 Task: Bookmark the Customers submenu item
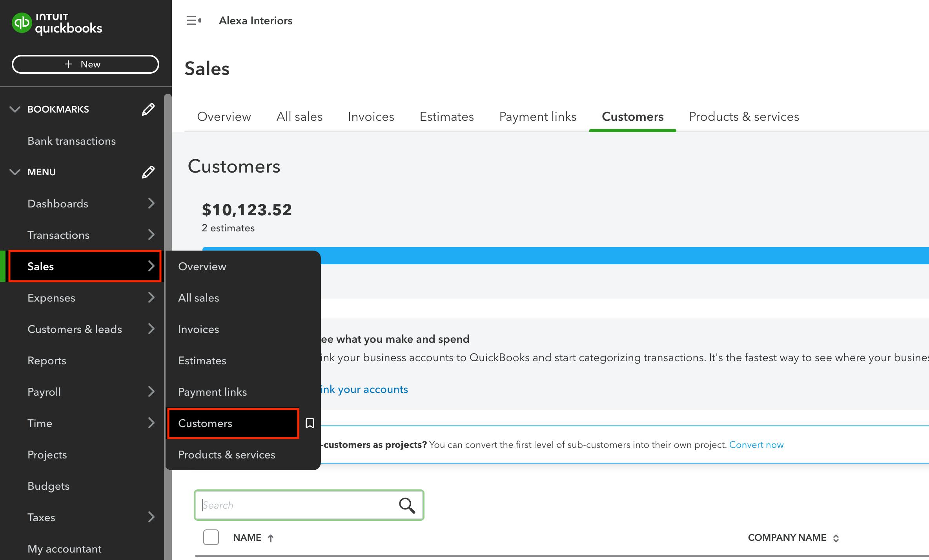(310, 423)
